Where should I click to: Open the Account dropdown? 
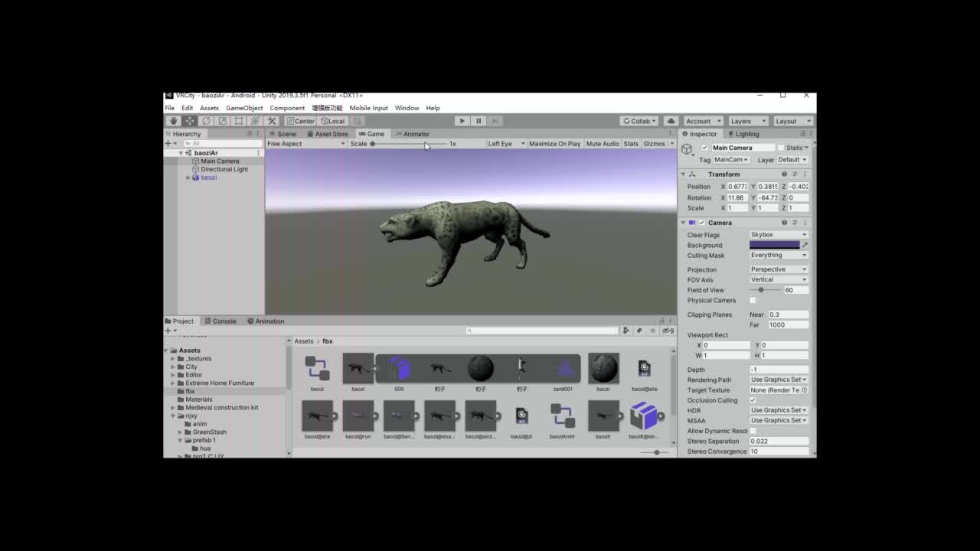point(702,121)
